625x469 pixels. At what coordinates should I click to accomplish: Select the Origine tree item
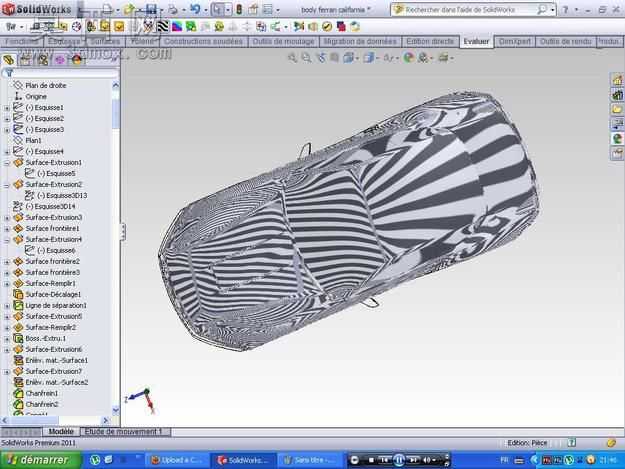[36, 96]
